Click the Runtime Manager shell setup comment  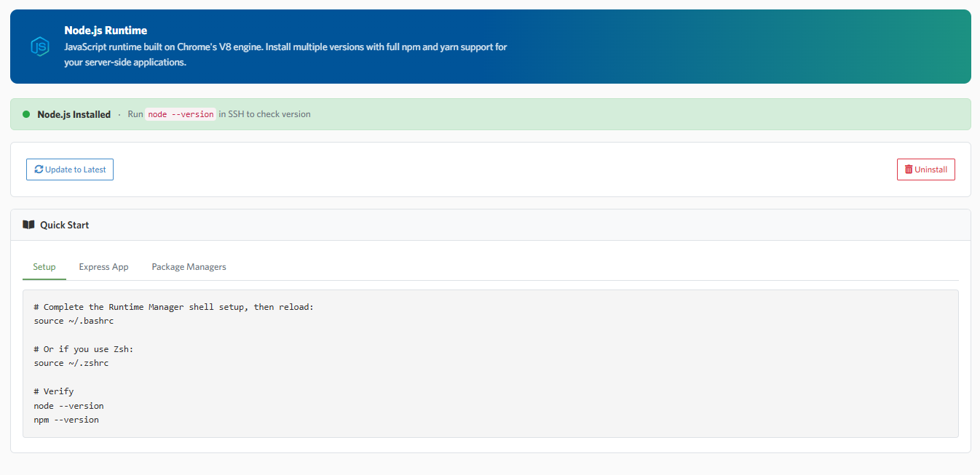[x=174, y=307]
